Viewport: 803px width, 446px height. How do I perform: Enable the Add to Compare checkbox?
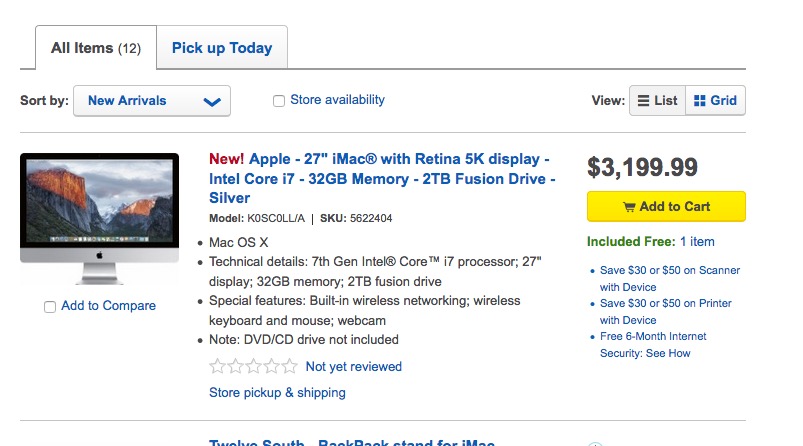coord(50,307)
